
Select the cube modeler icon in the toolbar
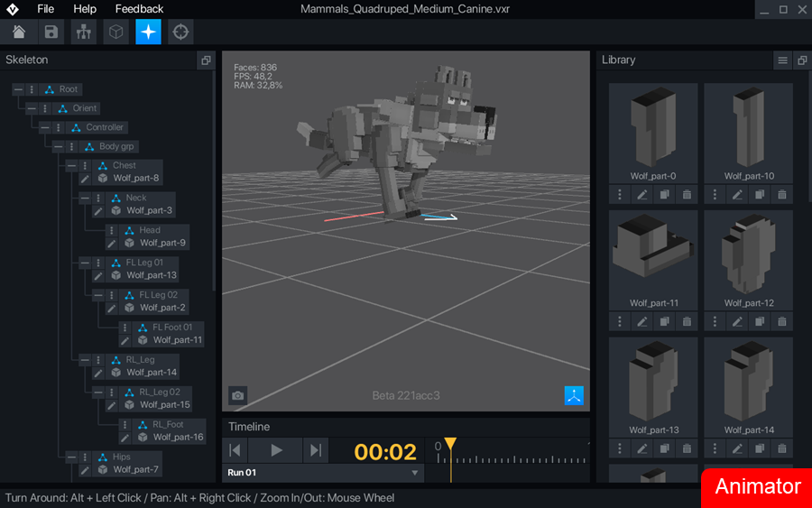(116, 32)
